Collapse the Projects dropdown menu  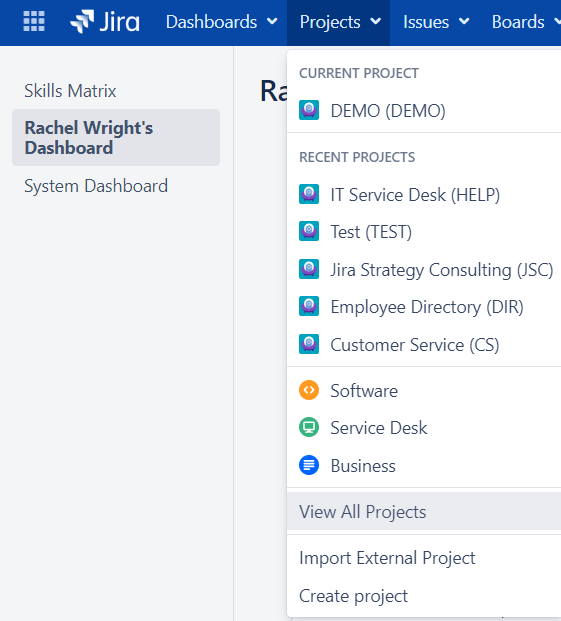tap(339, 22)
